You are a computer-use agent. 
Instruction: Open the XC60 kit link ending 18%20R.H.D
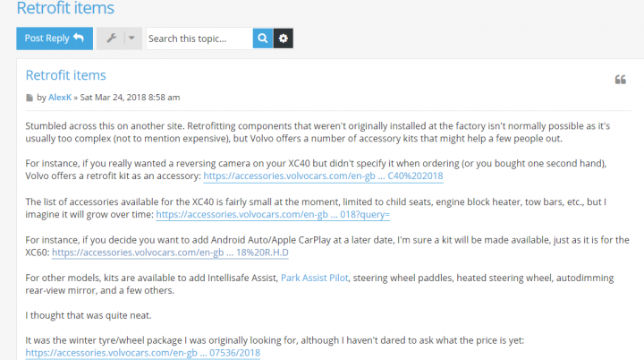(170, 253)
